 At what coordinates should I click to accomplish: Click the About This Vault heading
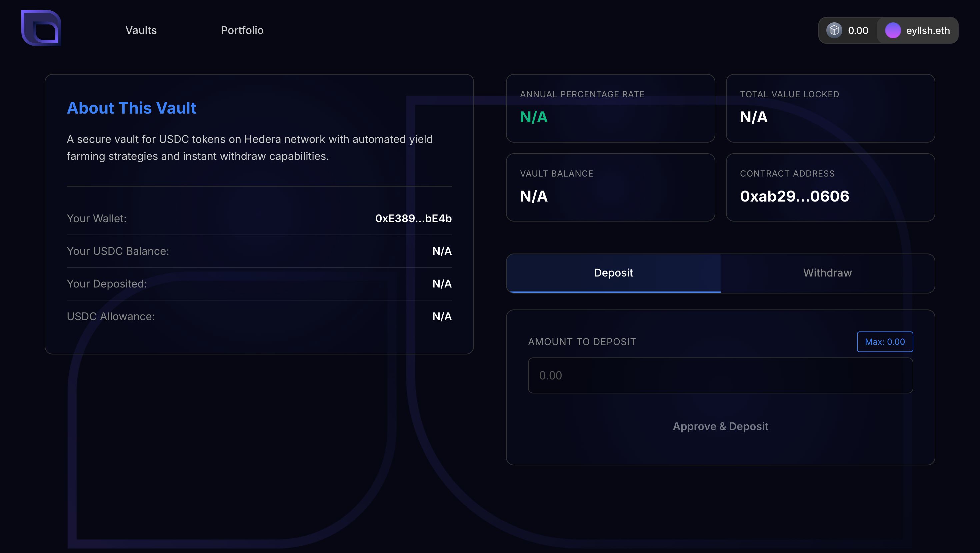[131, 108]
